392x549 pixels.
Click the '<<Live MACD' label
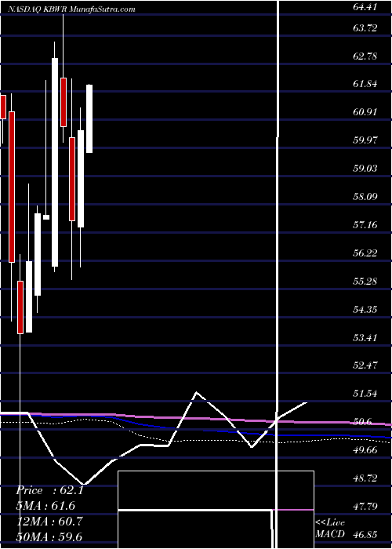click(330, 529)
